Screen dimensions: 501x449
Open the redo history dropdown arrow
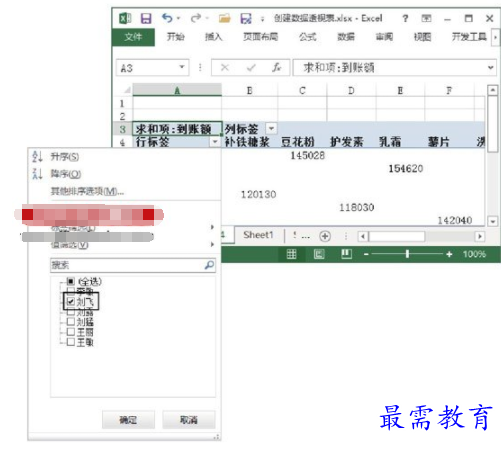[x=207, y=18]
